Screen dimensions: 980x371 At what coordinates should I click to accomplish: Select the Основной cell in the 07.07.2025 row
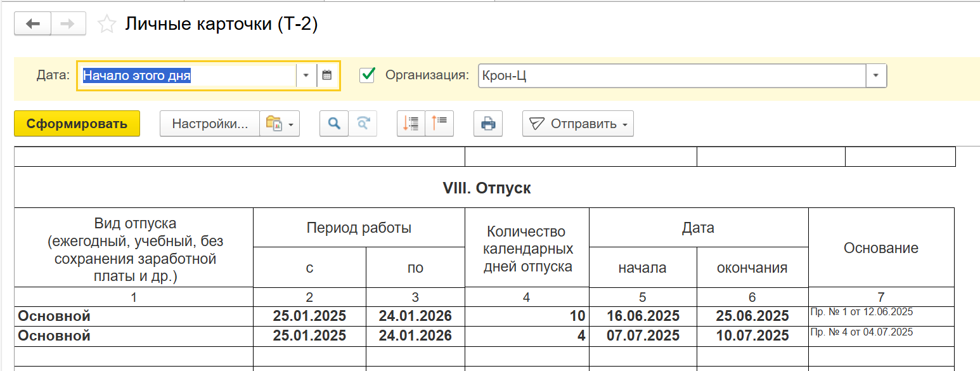pos(134,335)
